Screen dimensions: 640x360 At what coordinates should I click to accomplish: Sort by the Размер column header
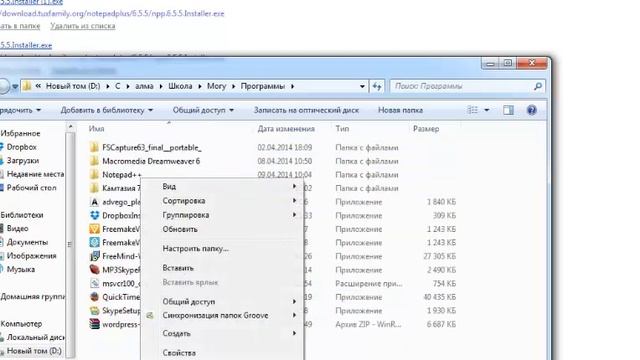[x=426, y=129]
